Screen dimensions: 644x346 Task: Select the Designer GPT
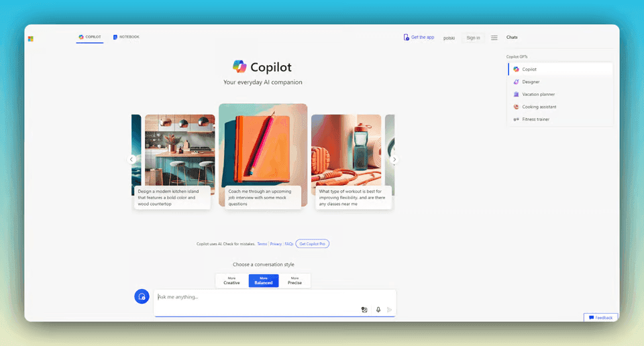(x=530, y=82)
